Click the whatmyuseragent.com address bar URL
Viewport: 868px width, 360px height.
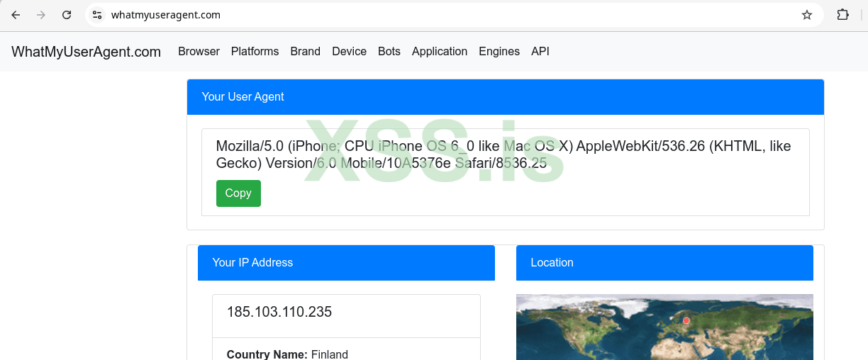[166, 15]
